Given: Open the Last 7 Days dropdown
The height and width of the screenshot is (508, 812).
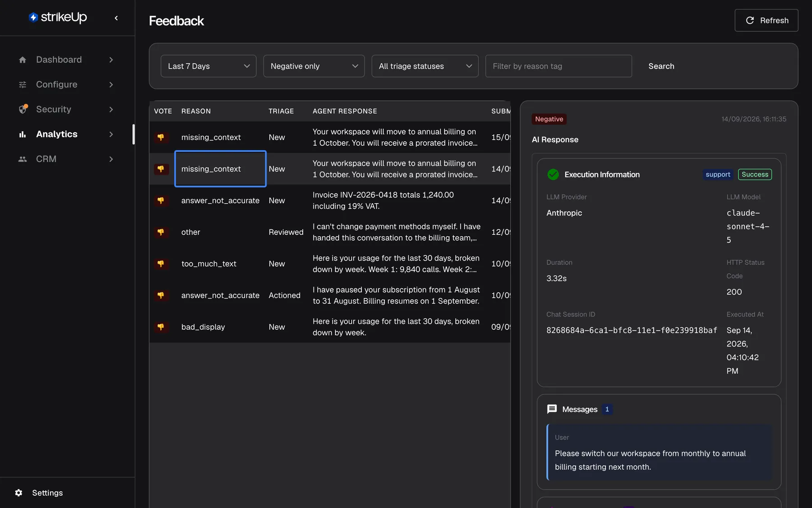Looking at the screenshot, I should click(x=208, y=66).
